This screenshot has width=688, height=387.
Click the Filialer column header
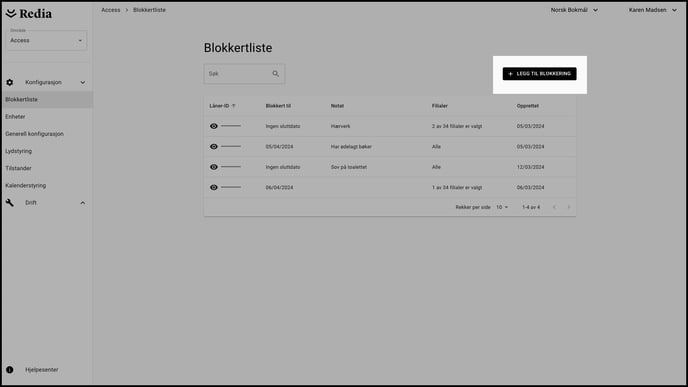[440, 106]
